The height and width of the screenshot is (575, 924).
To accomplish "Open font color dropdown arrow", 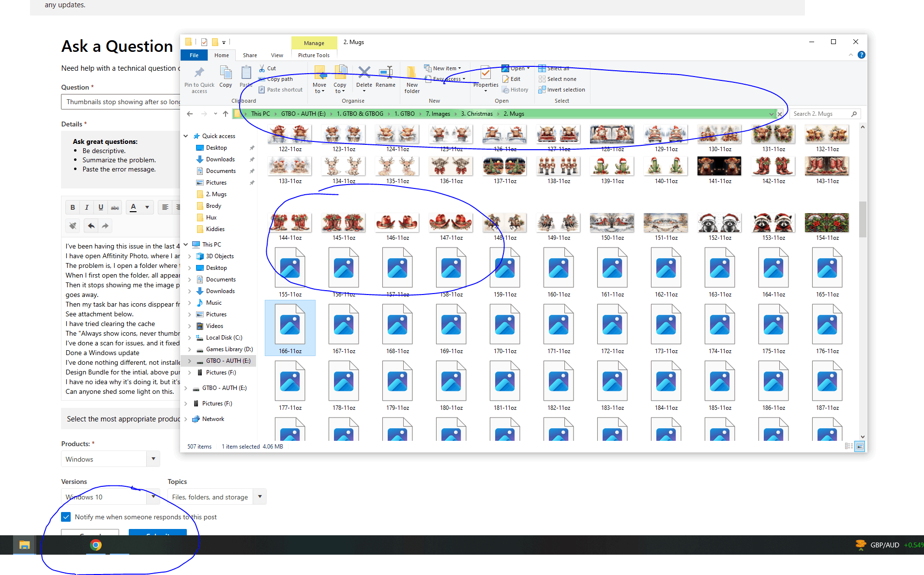I will pyautogui.click(x=147, y=207).
